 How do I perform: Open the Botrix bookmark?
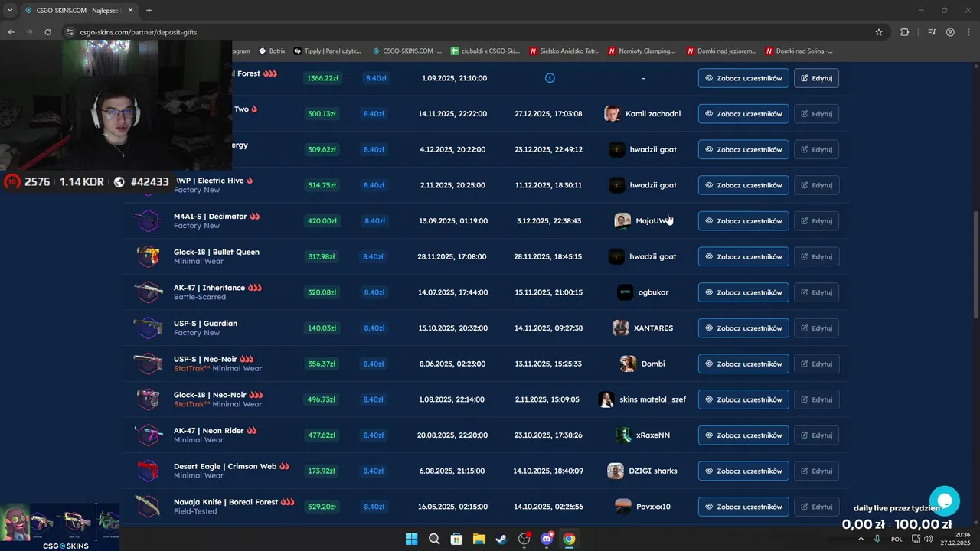point(272,51)
